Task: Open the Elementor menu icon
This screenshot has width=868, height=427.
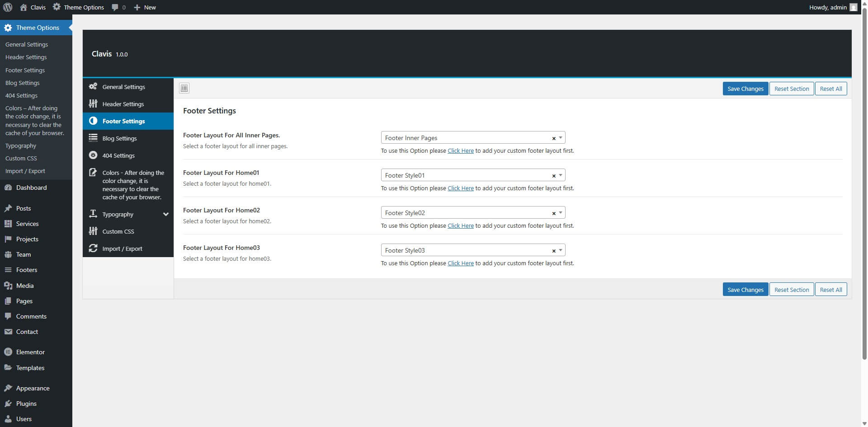Action: pos(8,352)
